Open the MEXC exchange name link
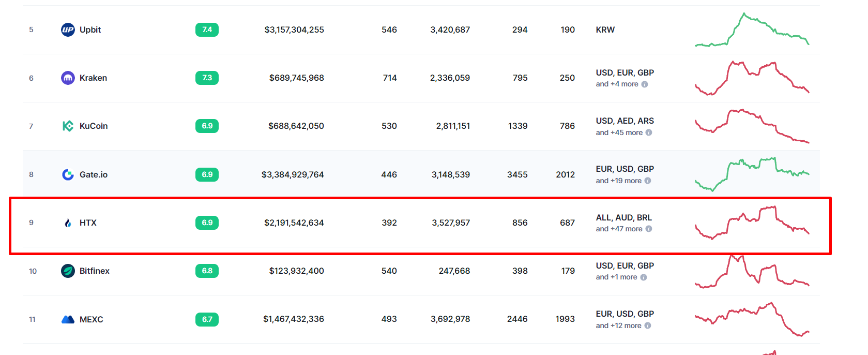868x355 pixels. pyautogui.click(x=92, y=319)
